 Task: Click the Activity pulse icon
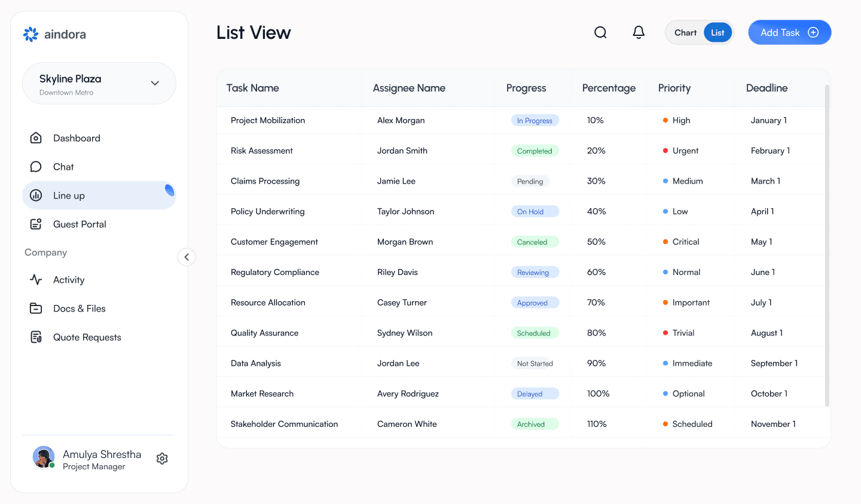(x=36, y=280)
